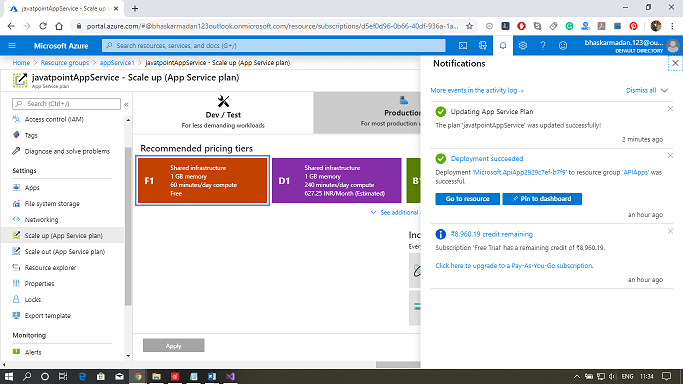Open Windows Action Center notifications icon
The height and width of the screenshot is (384, 683).
pyautogui.click(x=666, y=377)
